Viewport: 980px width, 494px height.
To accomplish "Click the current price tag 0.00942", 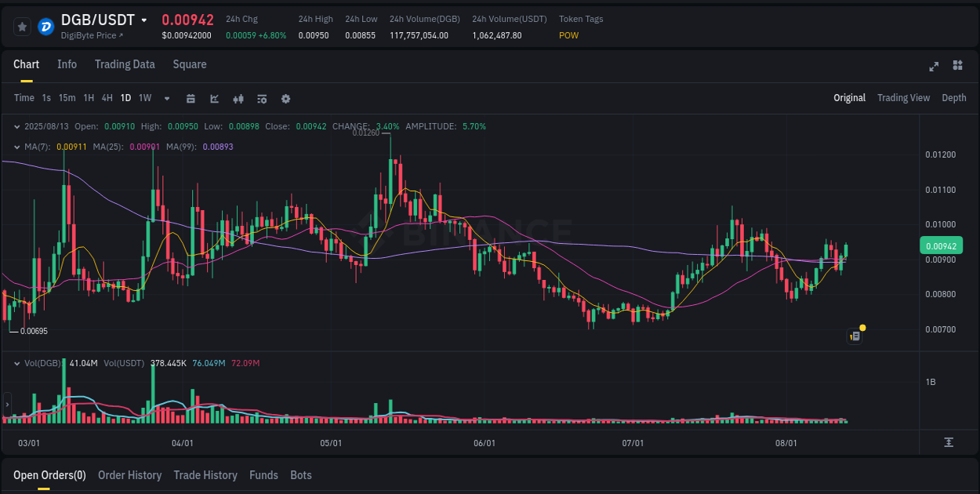I will tap(940, 245).
